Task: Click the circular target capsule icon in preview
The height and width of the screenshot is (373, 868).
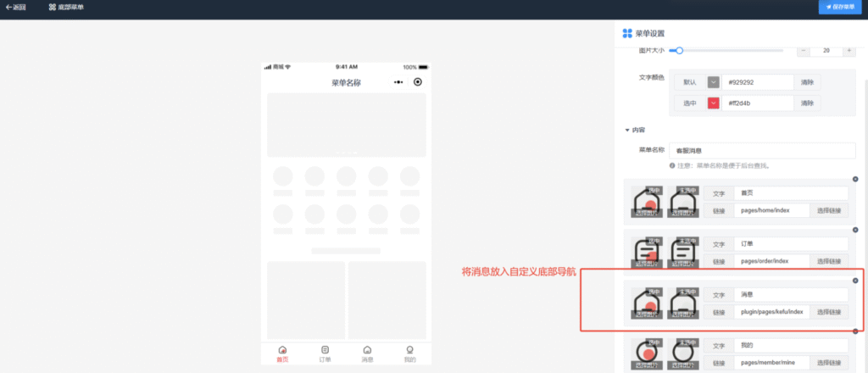Action: click(417, 82)
